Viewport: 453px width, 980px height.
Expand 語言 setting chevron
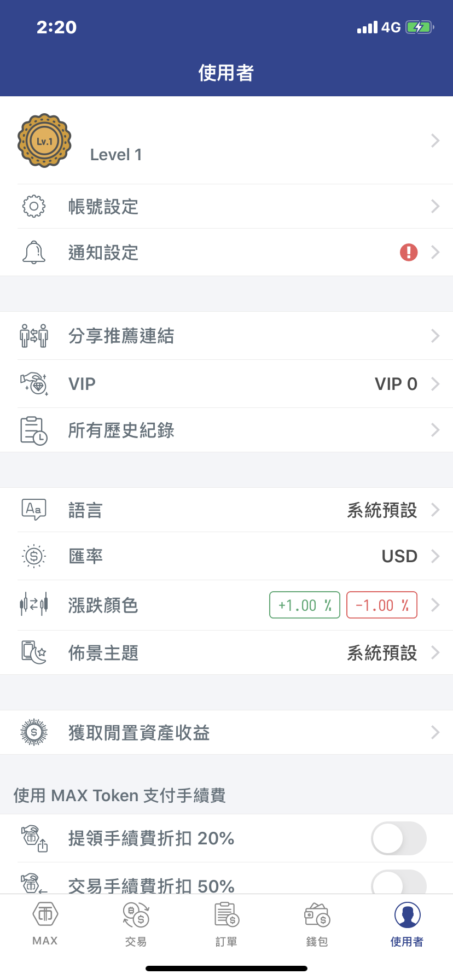coord(435,510)
